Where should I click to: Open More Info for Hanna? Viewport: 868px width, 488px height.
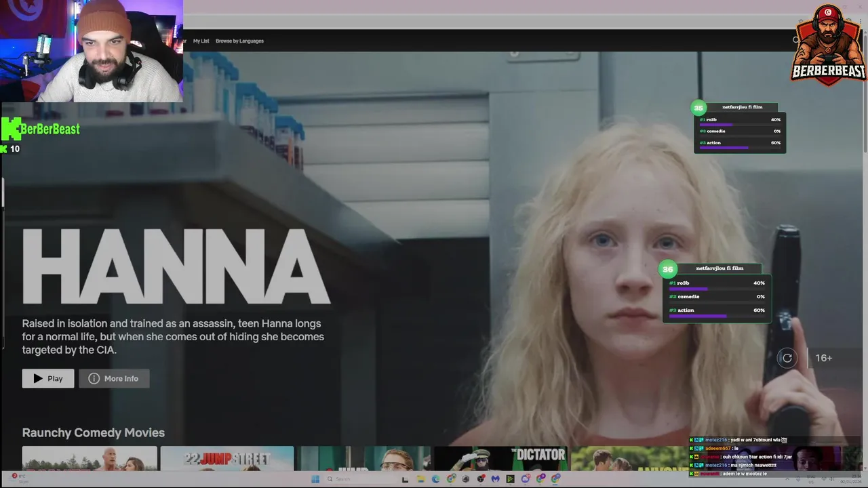pos(114,378)
